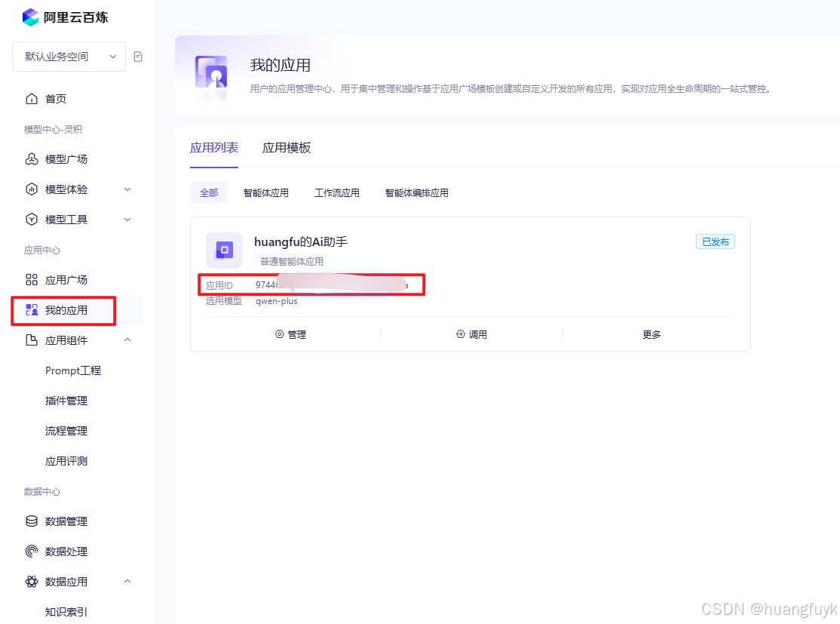Open 插件管理 submenu item

point(66,401)
